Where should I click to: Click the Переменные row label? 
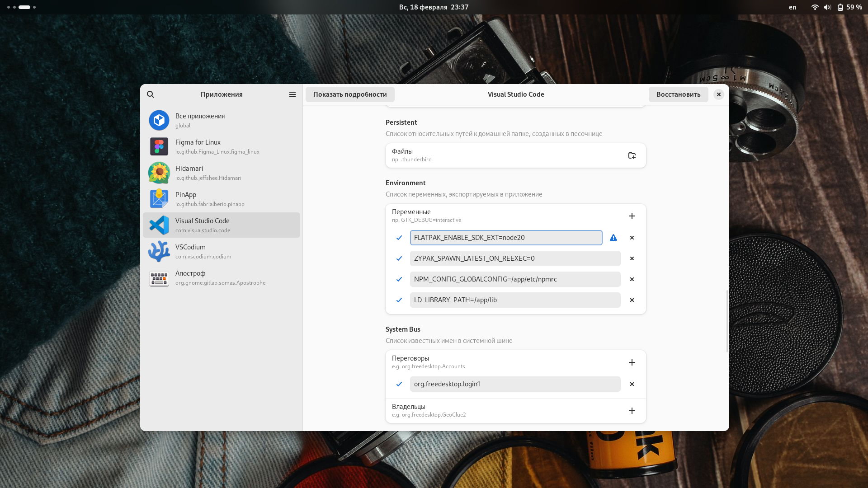[411, 212]
